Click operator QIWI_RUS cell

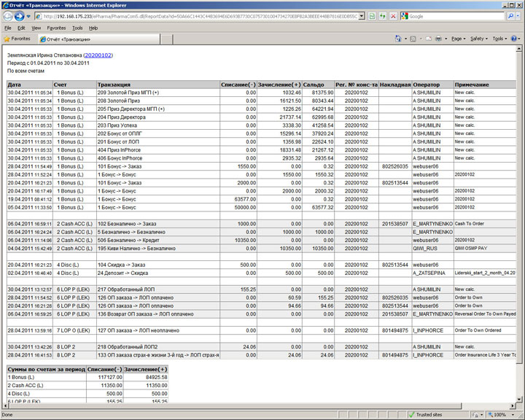[432, 249]
